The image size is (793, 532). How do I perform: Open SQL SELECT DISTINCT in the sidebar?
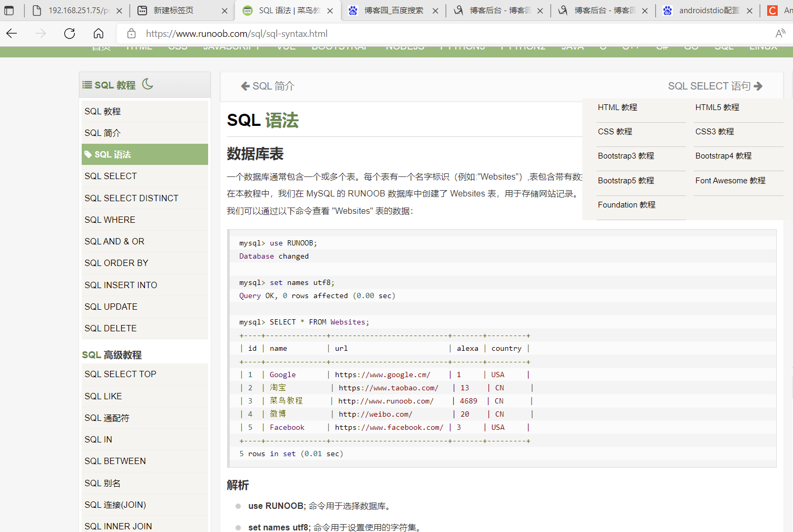(x=145, y=198)
